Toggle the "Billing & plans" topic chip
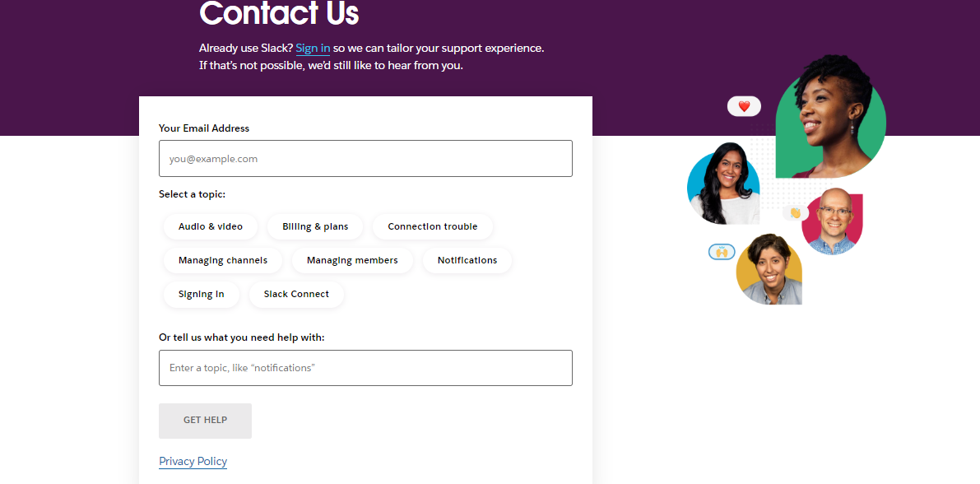 click(314, 226)
